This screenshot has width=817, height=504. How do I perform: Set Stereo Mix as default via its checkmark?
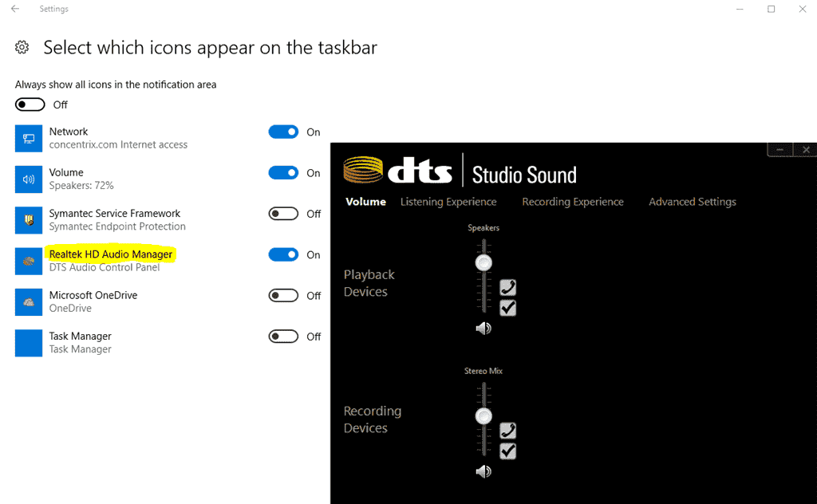coord(507,451)
